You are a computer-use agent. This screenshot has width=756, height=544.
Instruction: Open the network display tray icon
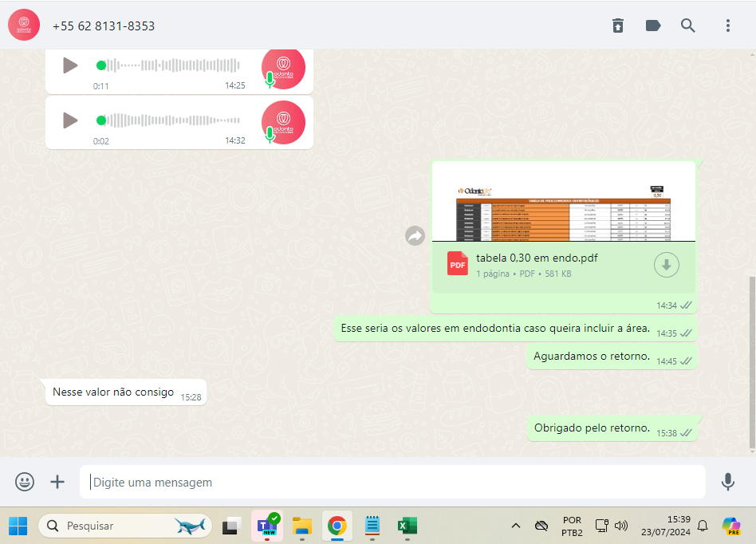coord(602,526)
